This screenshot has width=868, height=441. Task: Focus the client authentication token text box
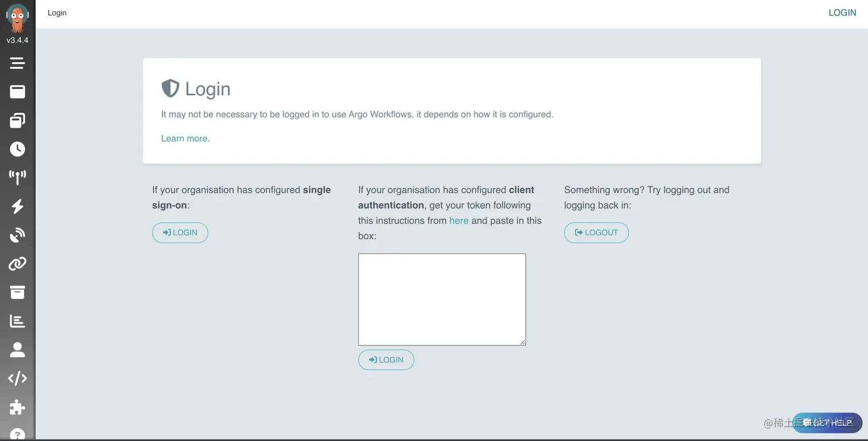coord(442,299)
